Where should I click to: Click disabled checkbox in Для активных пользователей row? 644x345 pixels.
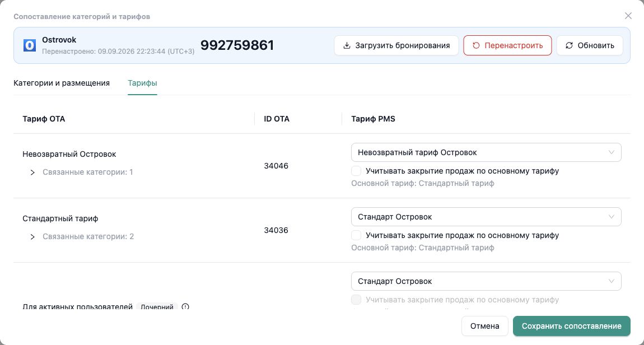tap(356, 300)
